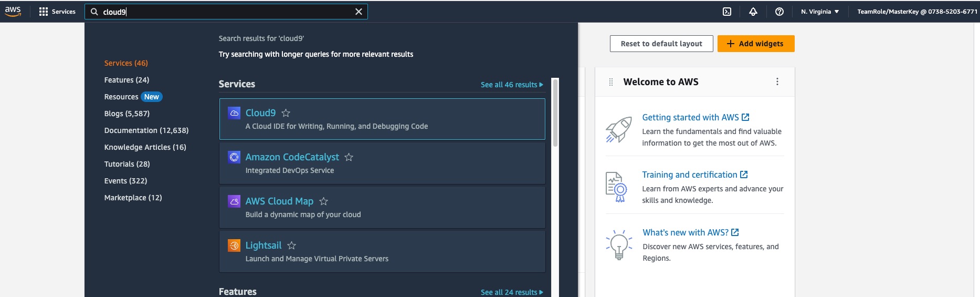
Task: Open the help question mark icon
Action: [x=779, y=12]
